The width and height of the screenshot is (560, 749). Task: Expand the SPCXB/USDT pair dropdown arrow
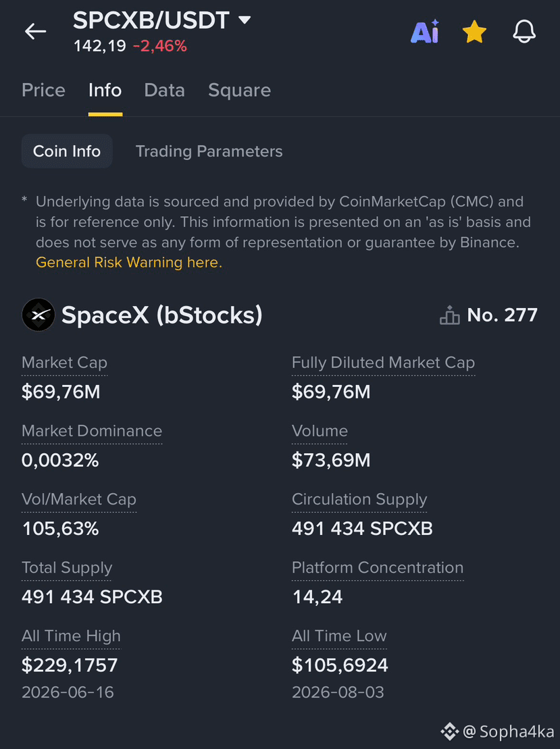[x=245, y=20]
